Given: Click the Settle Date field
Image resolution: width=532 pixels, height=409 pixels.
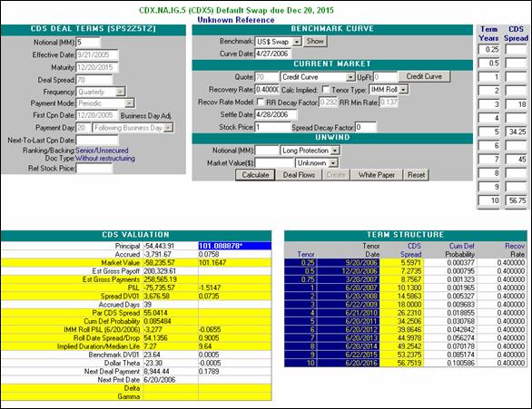Looking at the screenshot, I should [x=276, y=114].
